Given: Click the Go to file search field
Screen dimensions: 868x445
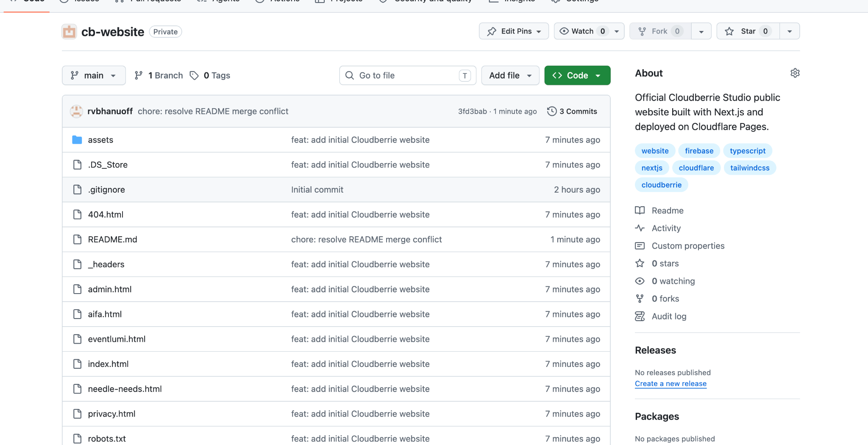Looking at the screenshot, I should pos(408,76).
